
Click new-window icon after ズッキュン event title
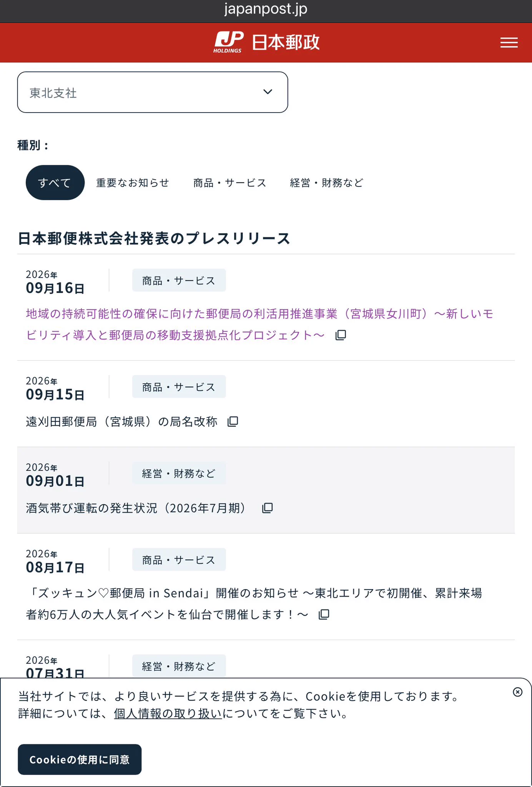click(x=324, y=614)
